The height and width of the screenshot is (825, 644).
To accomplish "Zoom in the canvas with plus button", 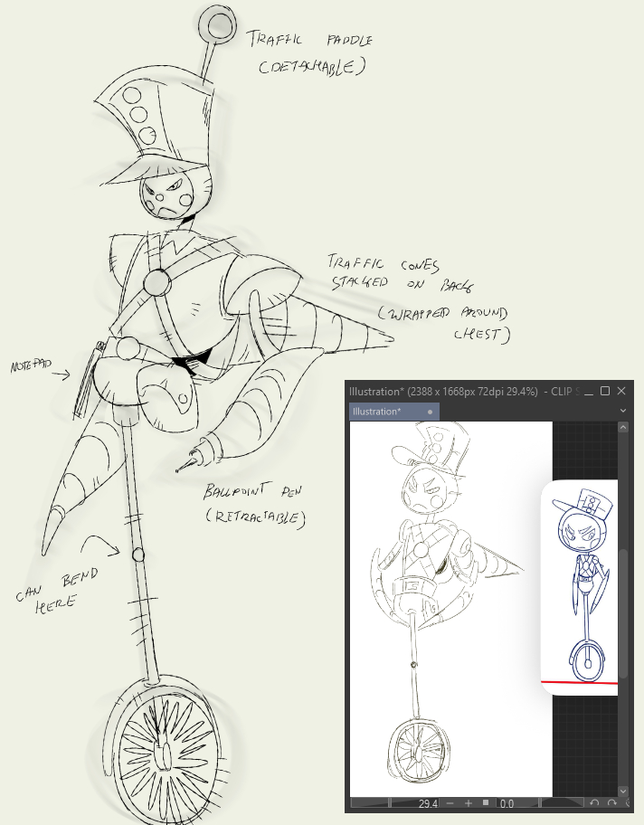I will click(x=468, y=803).
